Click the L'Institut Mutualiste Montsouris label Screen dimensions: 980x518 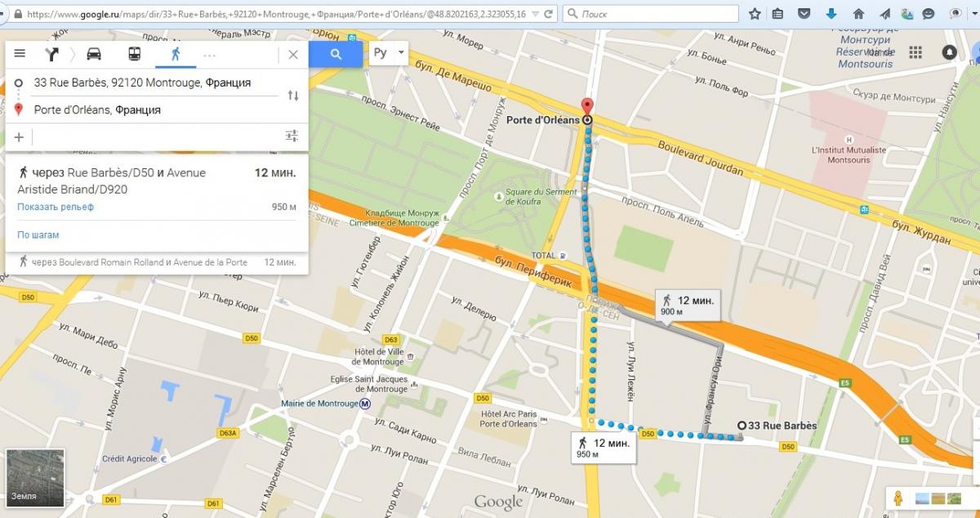pos(849,154)
